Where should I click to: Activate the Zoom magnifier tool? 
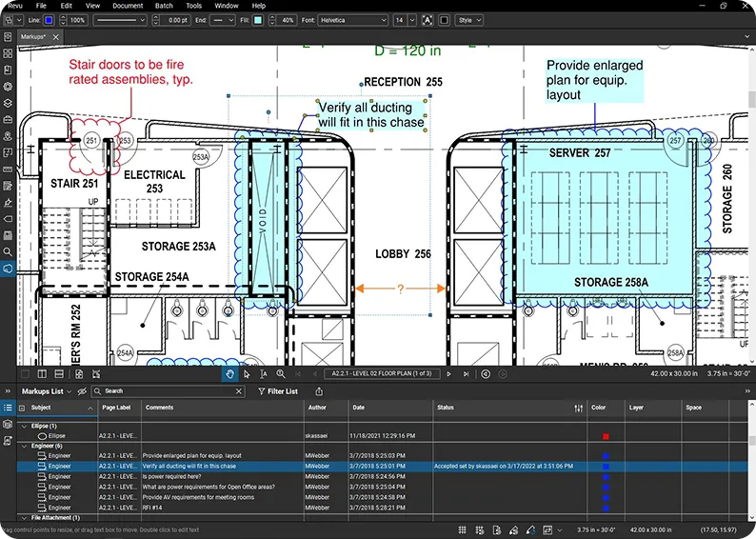pos(281,374)
